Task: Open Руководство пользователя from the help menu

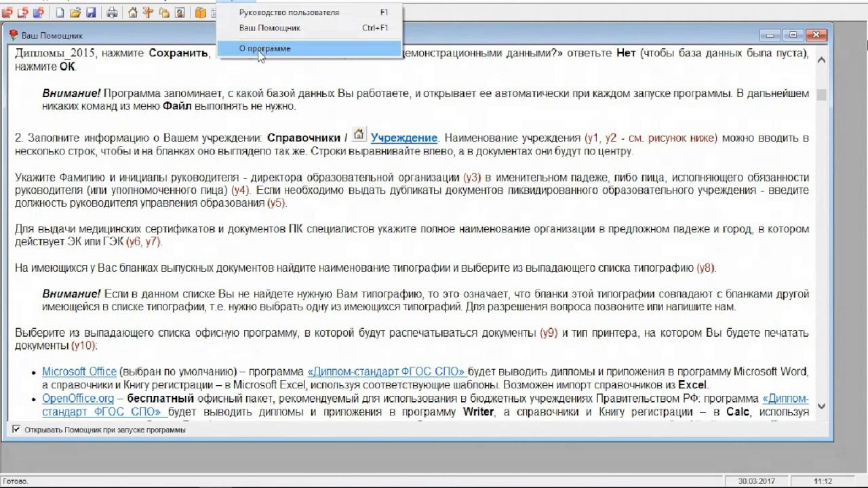Action: pyautogui.click(x=309, y=12)
